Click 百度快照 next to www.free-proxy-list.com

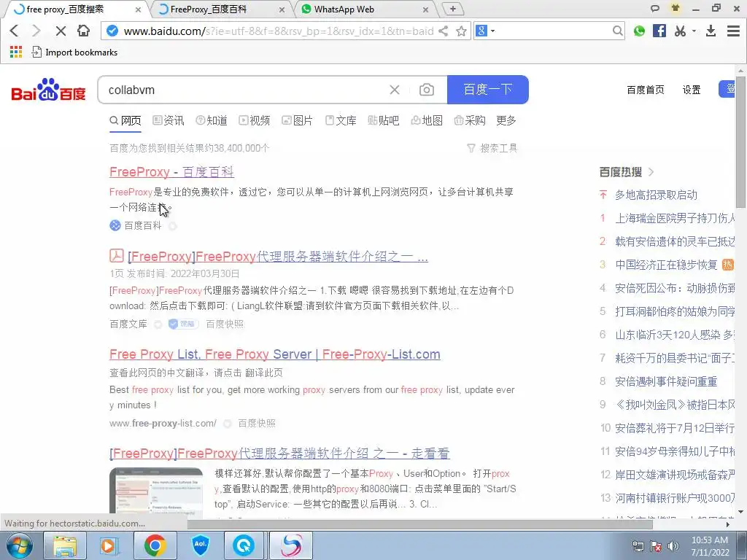tap(256, 424)
